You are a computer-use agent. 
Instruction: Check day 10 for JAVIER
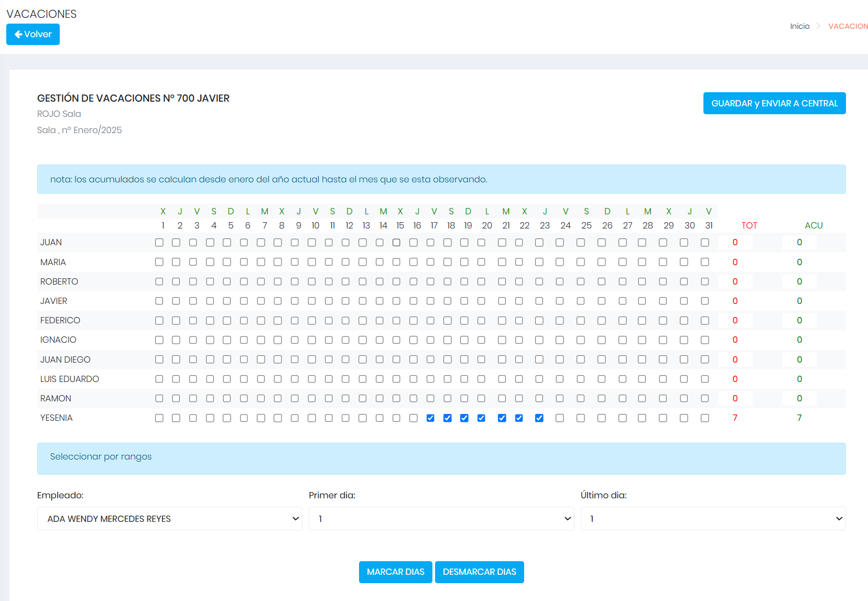tap(312, 301)
